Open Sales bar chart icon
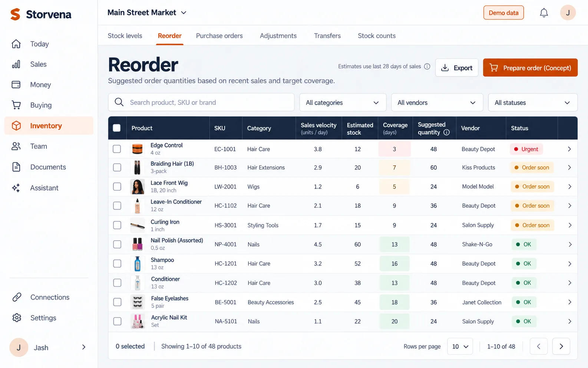The height and width of the screenshot is (368, 588). 16,64
